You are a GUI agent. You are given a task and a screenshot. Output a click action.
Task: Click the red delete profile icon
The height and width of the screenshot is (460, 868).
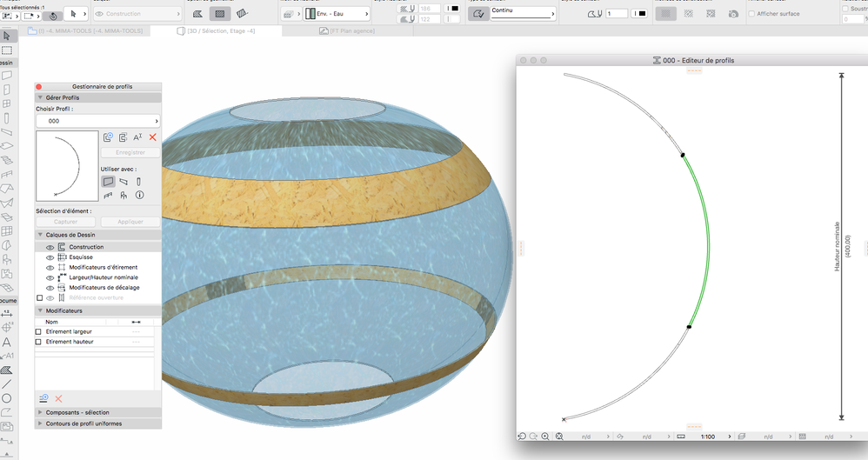(x=153, y=137)
